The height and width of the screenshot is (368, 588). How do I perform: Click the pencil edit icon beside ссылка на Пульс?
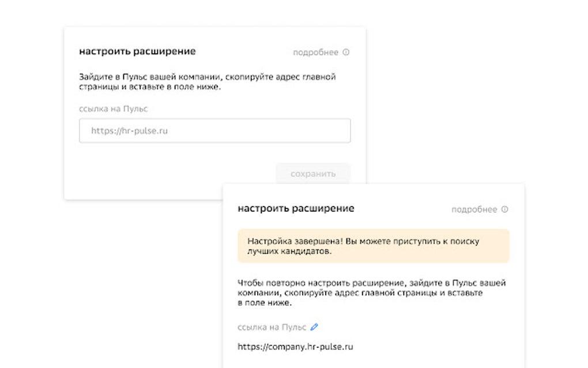[x=314, y=327]
